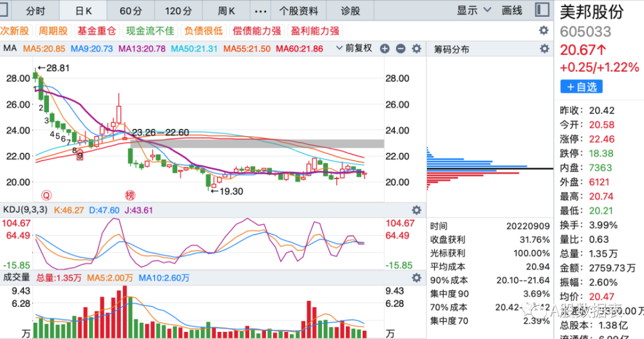Add stock via +自选 button

pos(581,87)
